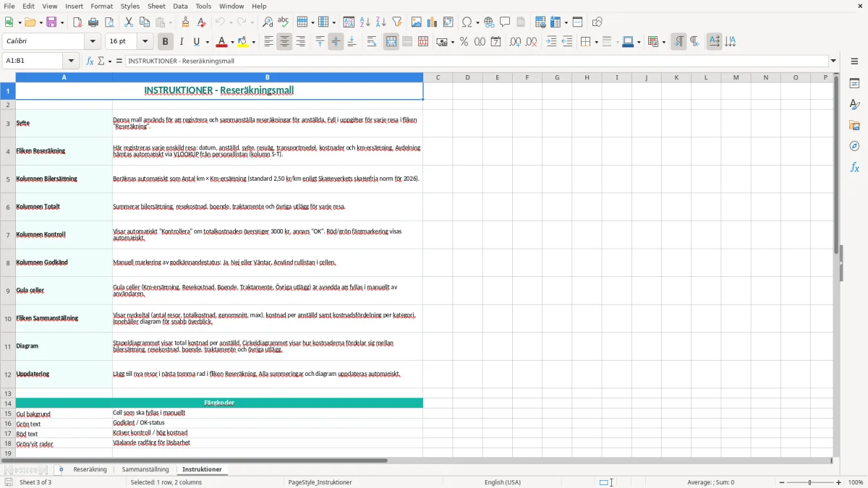The image size is (868, 488).
Task: Toggle Wrap Text
Action: pos(372,42)
